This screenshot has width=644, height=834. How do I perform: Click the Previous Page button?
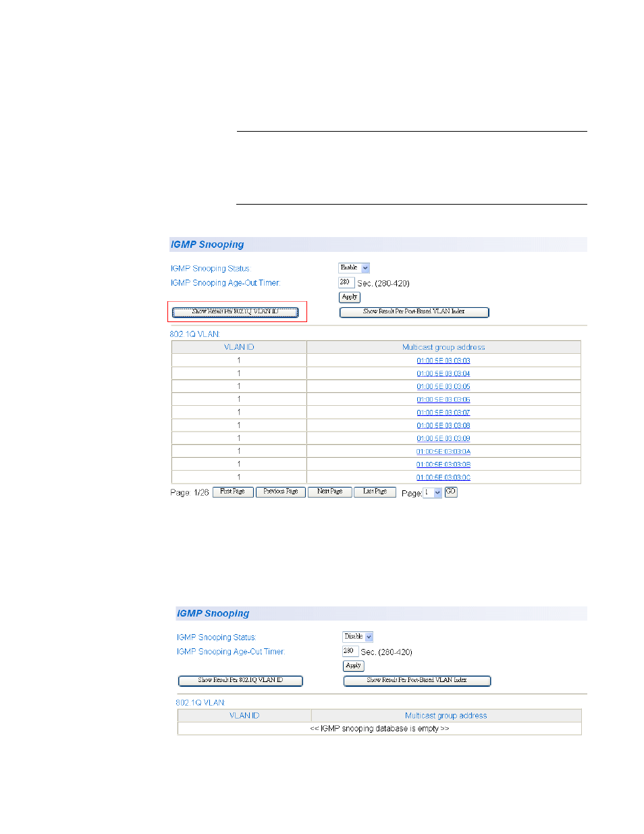pos(281,492)
